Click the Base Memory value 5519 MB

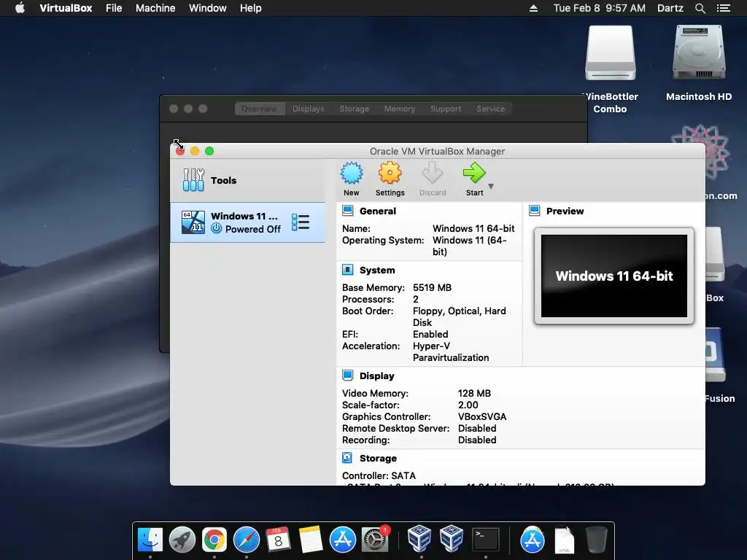(x=432, y=287)
